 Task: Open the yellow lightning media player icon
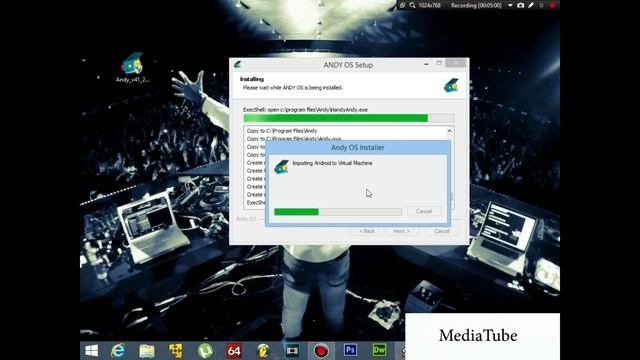(x=263, y=351)
